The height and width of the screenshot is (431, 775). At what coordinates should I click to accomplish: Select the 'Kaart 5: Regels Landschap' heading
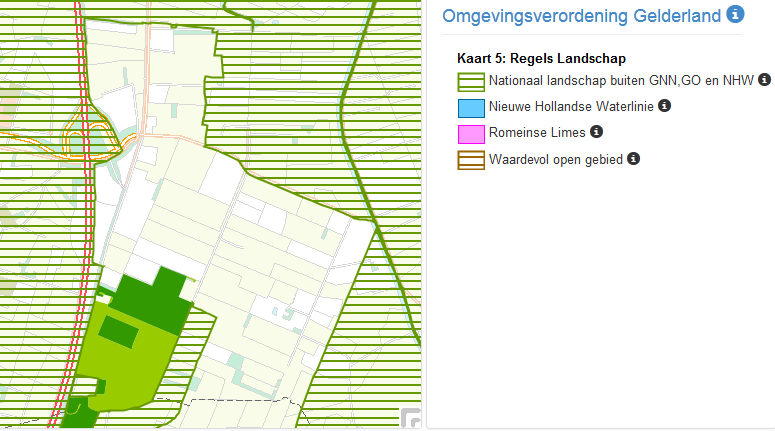(x=541, y=58)
